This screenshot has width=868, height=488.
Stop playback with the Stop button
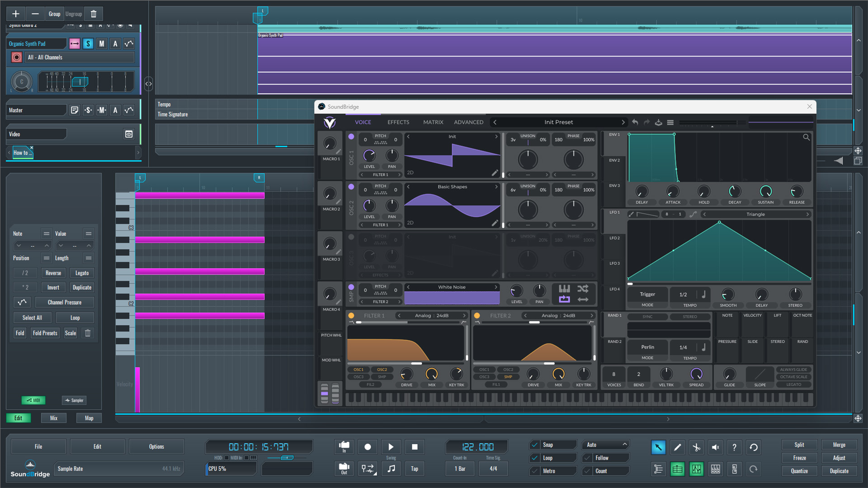pos(415,447)
